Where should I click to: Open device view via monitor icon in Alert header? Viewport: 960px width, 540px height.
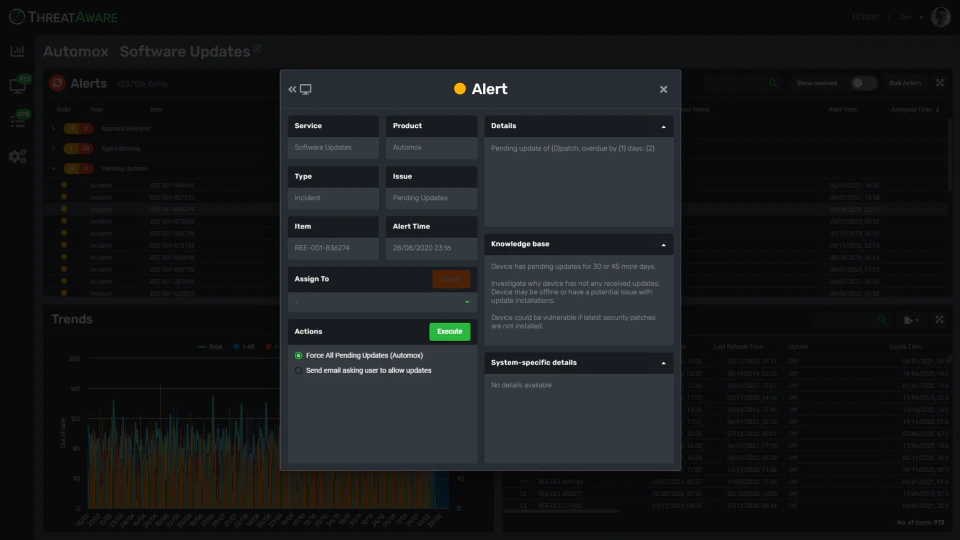pyautogui.click(x=306, y=89)
